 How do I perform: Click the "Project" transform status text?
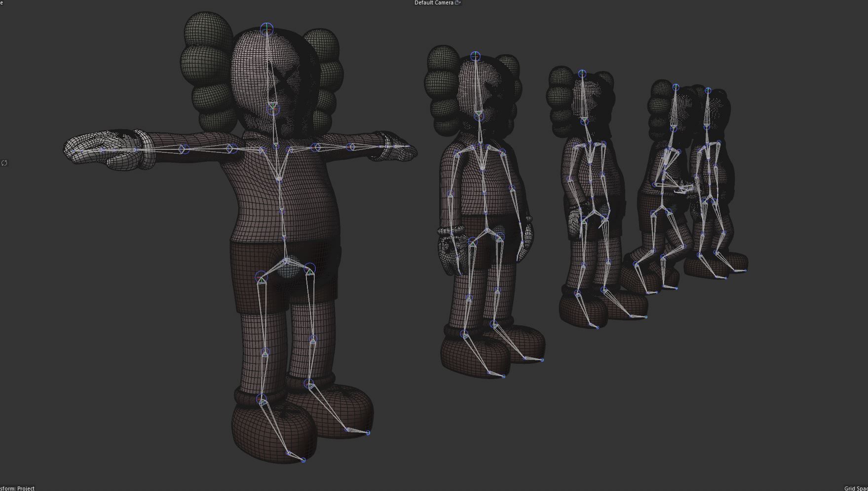pyautogui.click(x=26, y=488)
